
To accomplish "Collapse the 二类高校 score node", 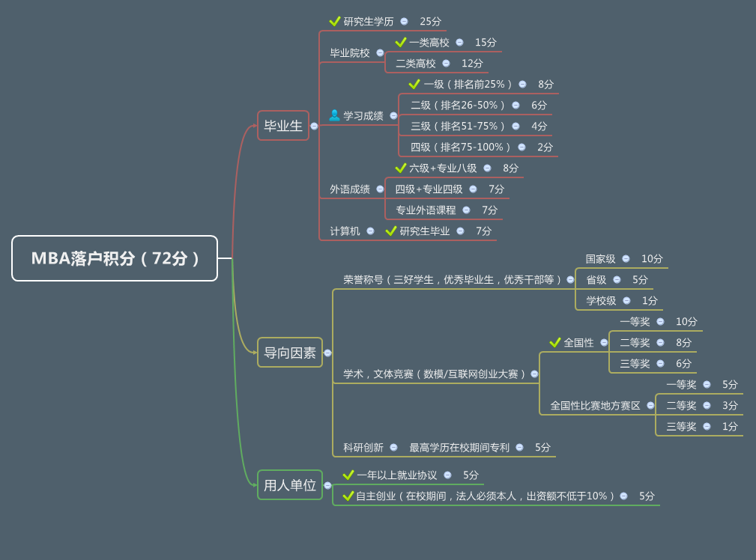I will tap(446, 63).
